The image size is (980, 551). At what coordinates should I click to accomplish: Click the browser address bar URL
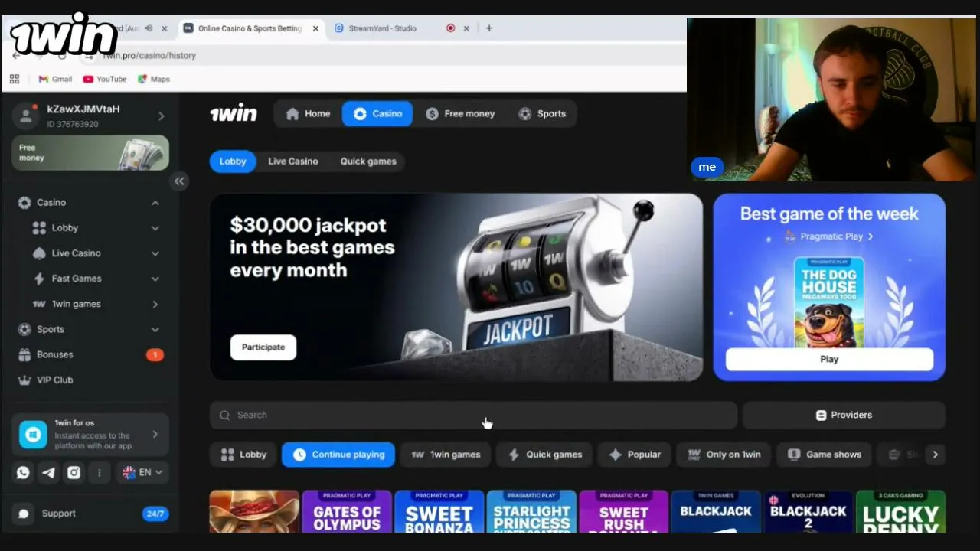pyautogui.click(x=149, y=55)
